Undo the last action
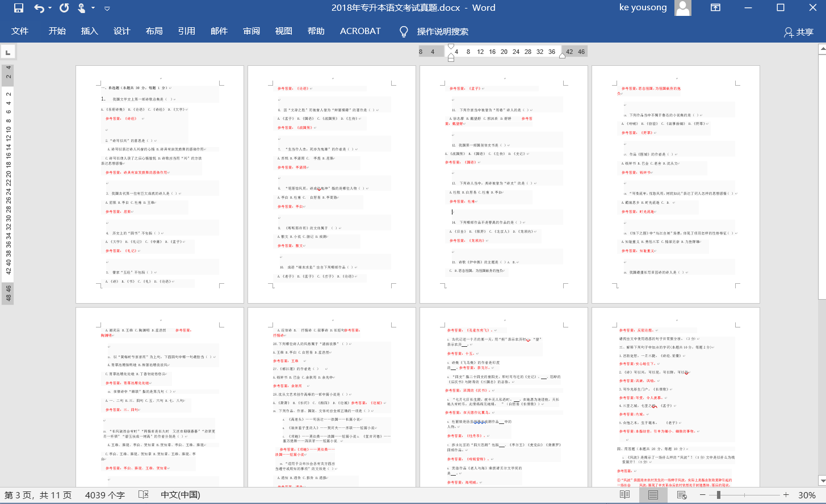826x504 pixels. [38, 8]
